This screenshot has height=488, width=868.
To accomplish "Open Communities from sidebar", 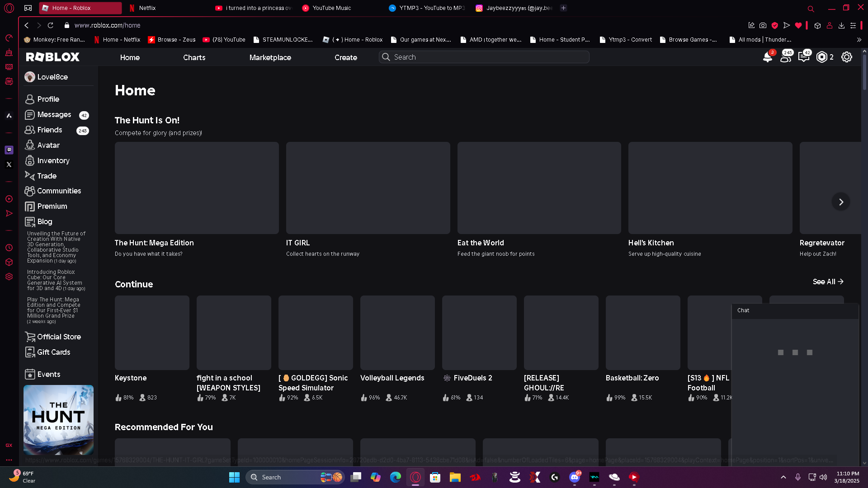I will 53,191.
